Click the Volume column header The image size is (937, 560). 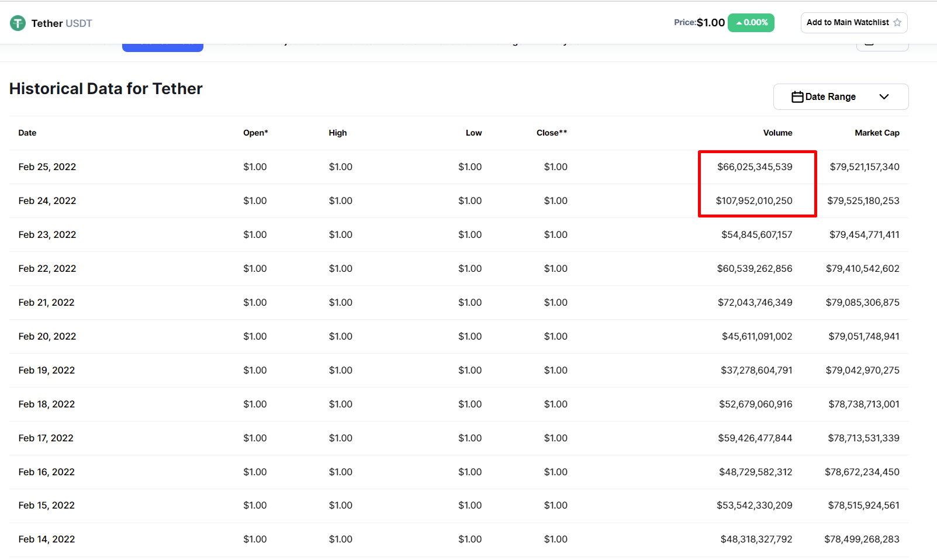click(x=777, y=133)
